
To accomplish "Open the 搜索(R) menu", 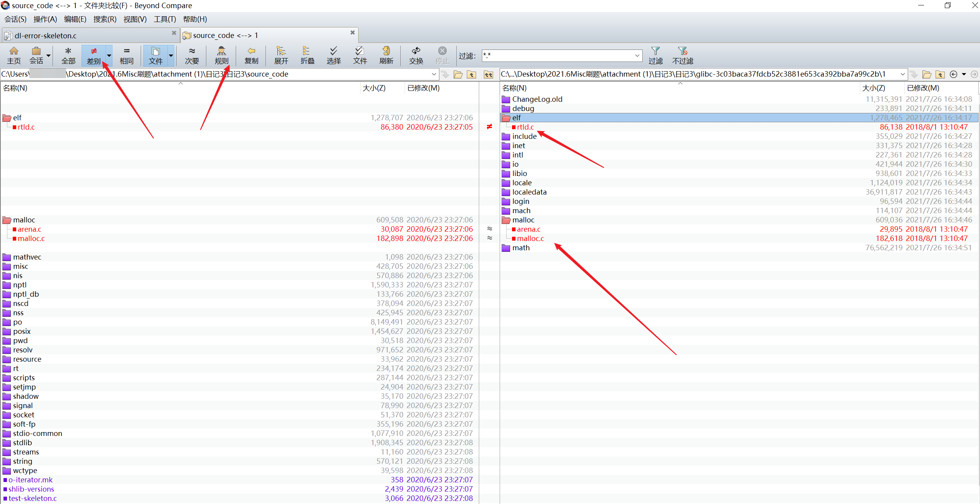I will click(x=105, y=19).
